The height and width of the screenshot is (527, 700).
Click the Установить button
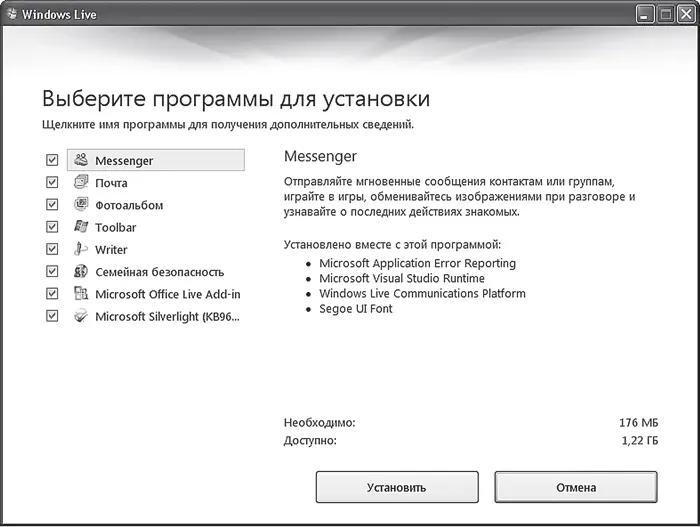397,487
